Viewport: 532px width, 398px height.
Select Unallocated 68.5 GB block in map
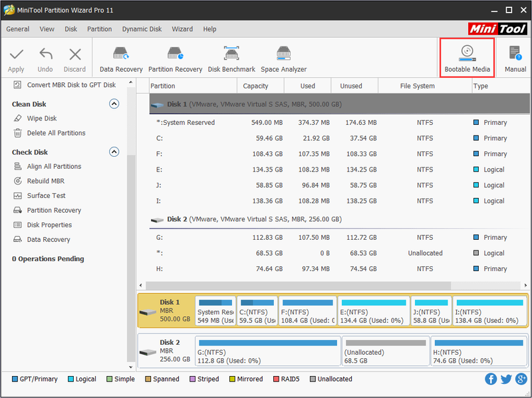[x=386, y=351]
